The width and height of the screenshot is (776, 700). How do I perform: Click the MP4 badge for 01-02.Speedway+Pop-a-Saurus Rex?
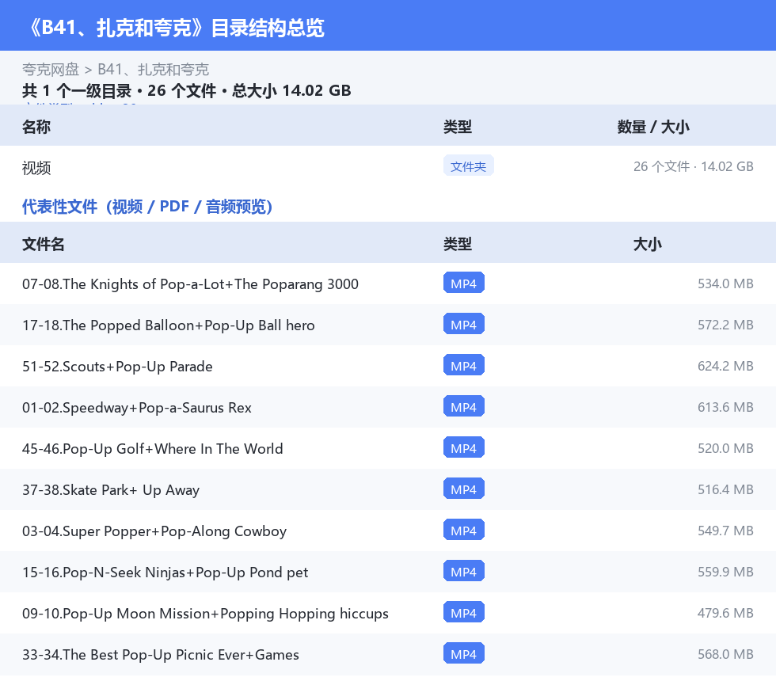(464, 406)
